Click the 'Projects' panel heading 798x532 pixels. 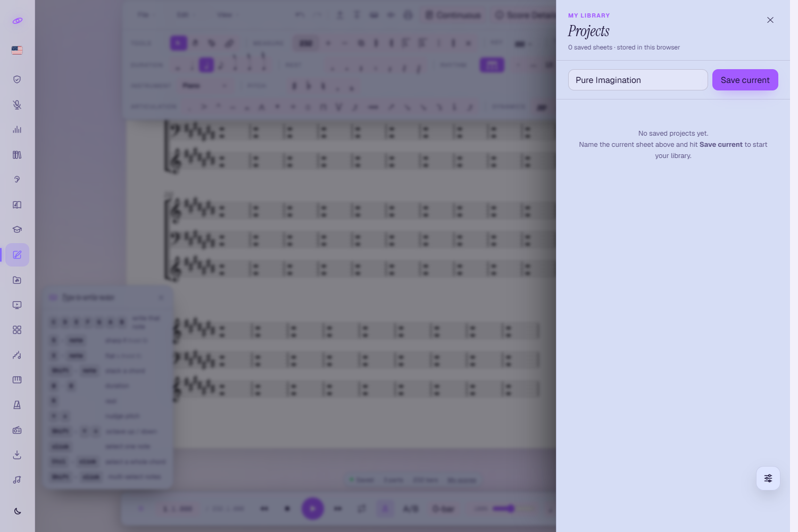(588, 31)
